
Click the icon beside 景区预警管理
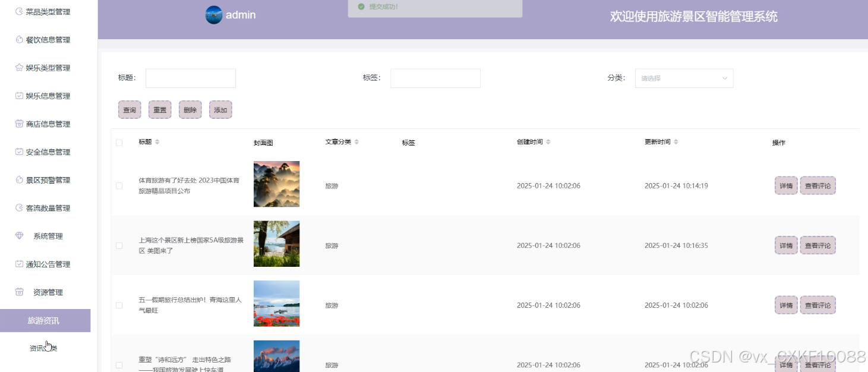tap(19, 180)
